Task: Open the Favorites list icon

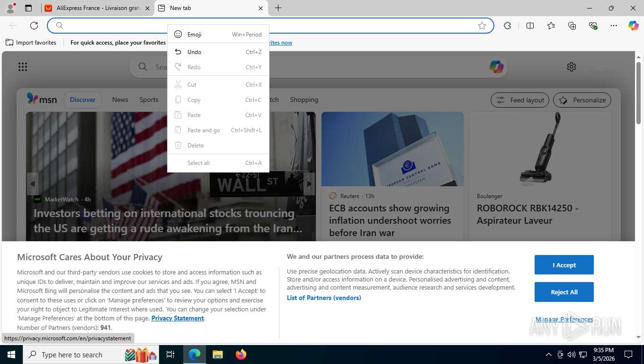Action: pyautogui.click(x=551, y=26)
